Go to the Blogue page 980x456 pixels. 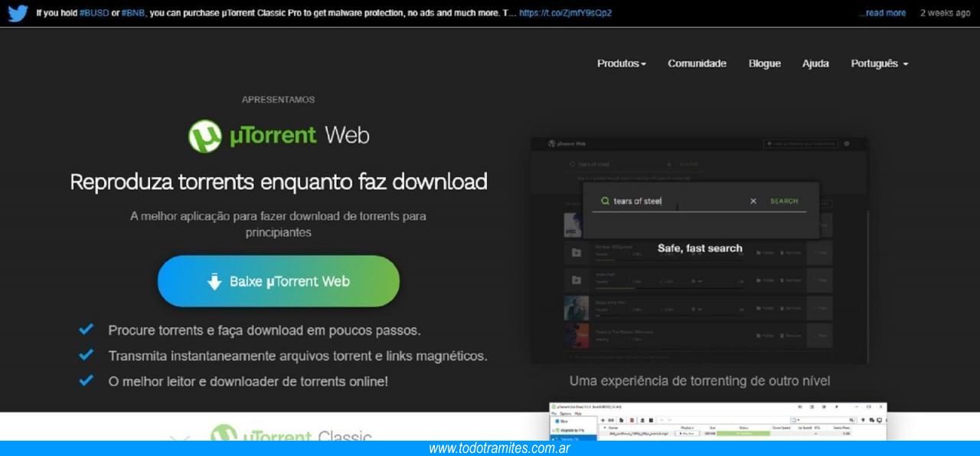pos(765,64)
